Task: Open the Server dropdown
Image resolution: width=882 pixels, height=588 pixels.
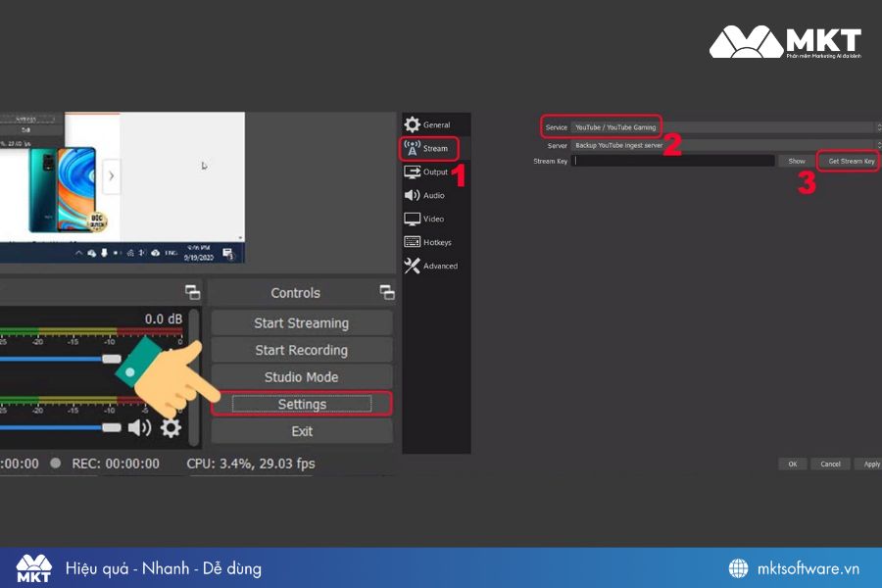Action: click(725, 145)
